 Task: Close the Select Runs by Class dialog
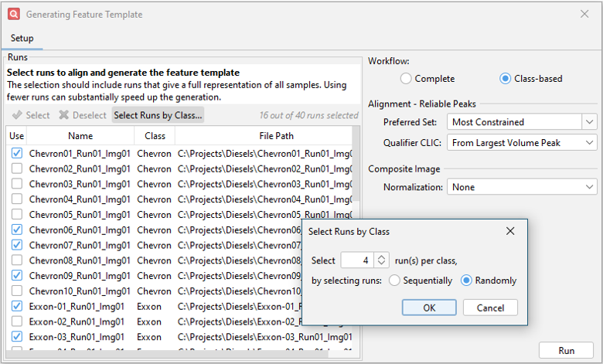click(x=510, y=231)
